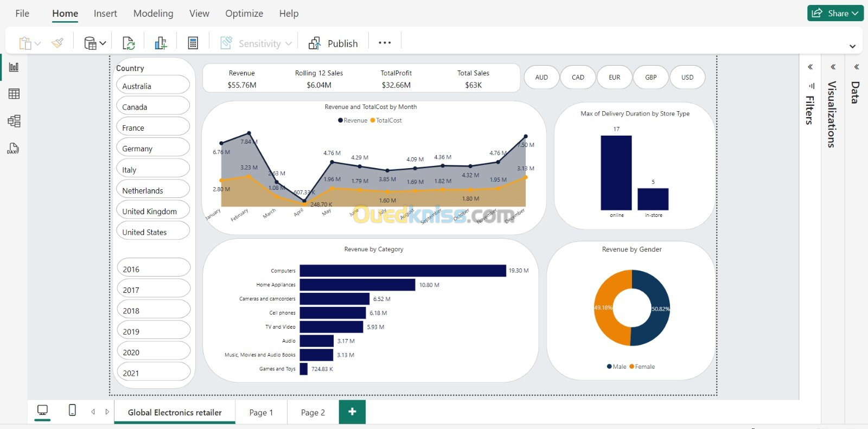Select the CAD currency button

click(578, 77)
